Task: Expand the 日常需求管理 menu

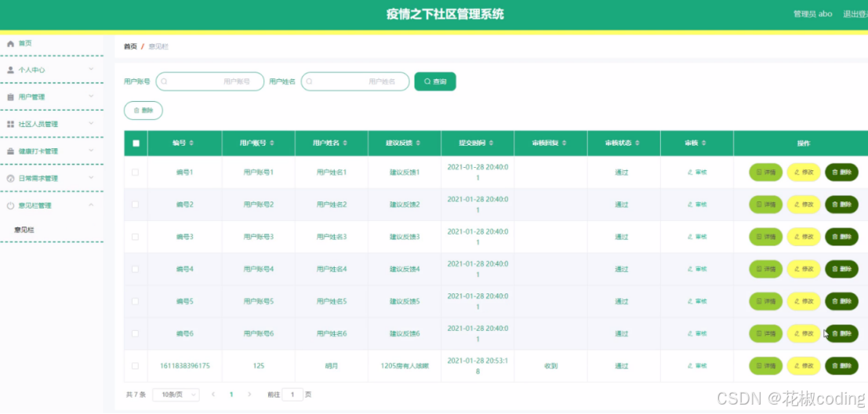Action: coord(52,178)
